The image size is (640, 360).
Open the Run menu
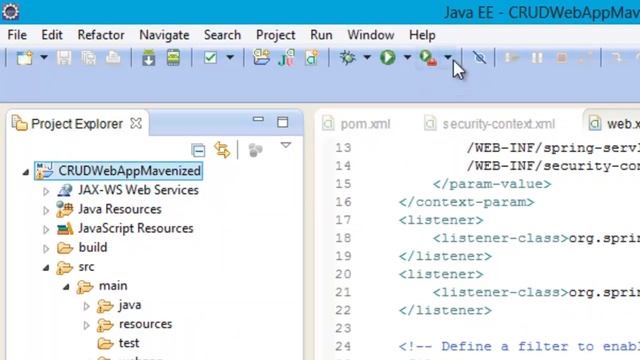point(321,35)
